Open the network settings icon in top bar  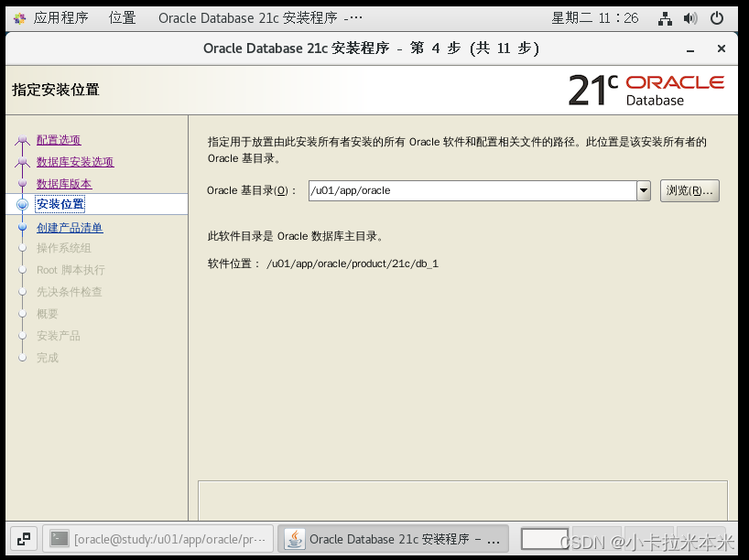tap(666, 17)
